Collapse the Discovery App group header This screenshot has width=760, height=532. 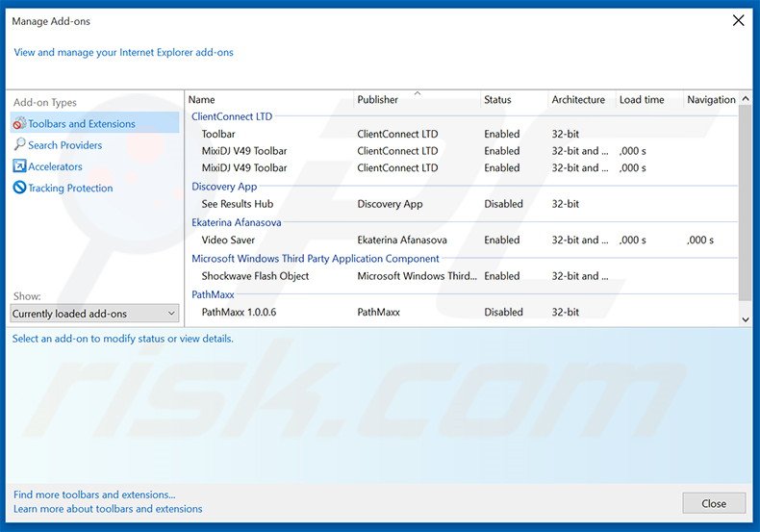click(x=224, y=187)
